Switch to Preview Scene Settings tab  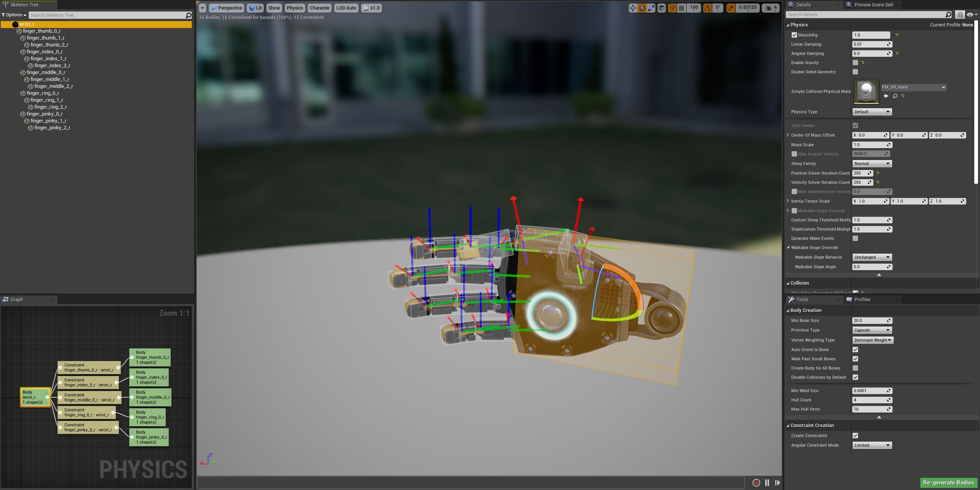873,5
